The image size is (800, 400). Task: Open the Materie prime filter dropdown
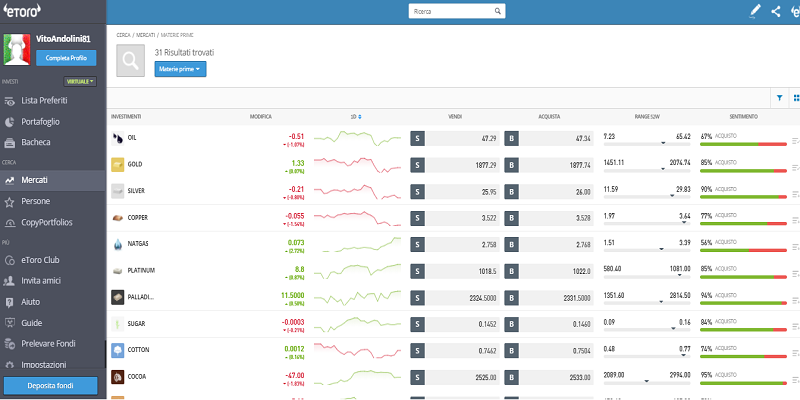click(180, 69)
